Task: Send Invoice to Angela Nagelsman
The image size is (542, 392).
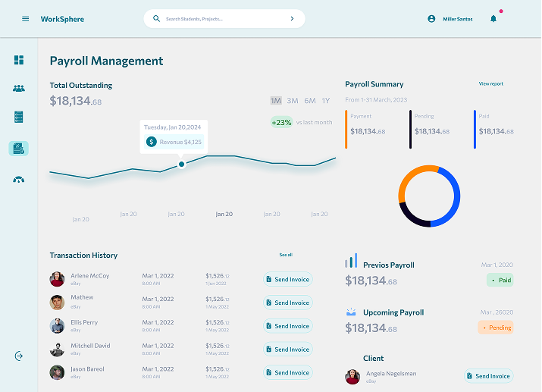Action: 488,376
